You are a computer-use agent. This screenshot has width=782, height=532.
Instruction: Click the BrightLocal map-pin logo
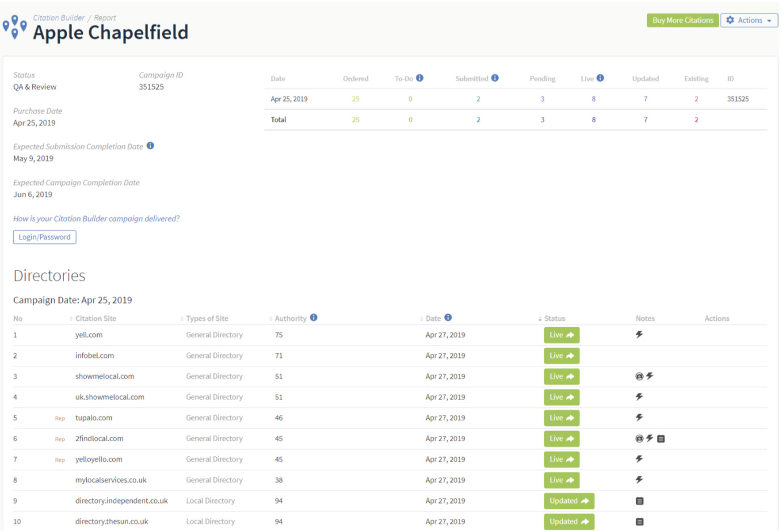click(15, 26)
